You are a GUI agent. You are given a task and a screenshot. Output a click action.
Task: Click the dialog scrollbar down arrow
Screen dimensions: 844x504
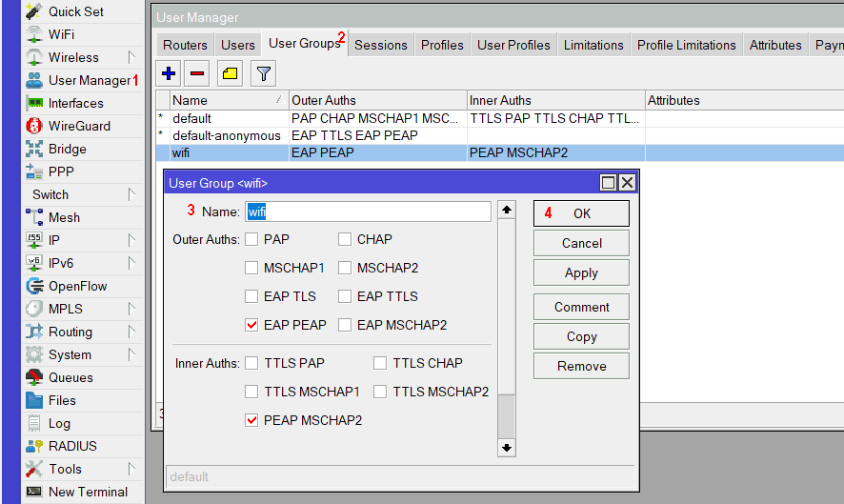click(507, 447)
